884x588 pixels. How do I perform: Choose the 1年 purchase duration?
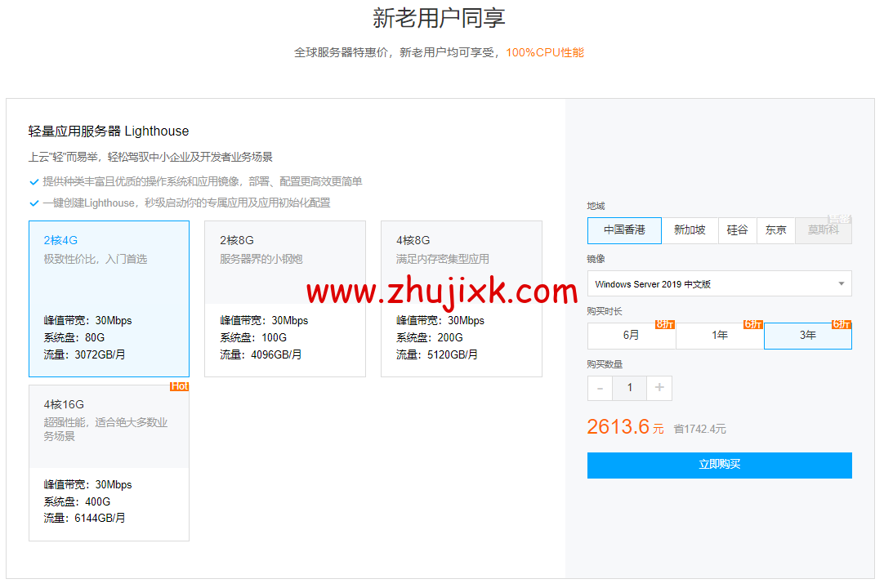point(719,336)
